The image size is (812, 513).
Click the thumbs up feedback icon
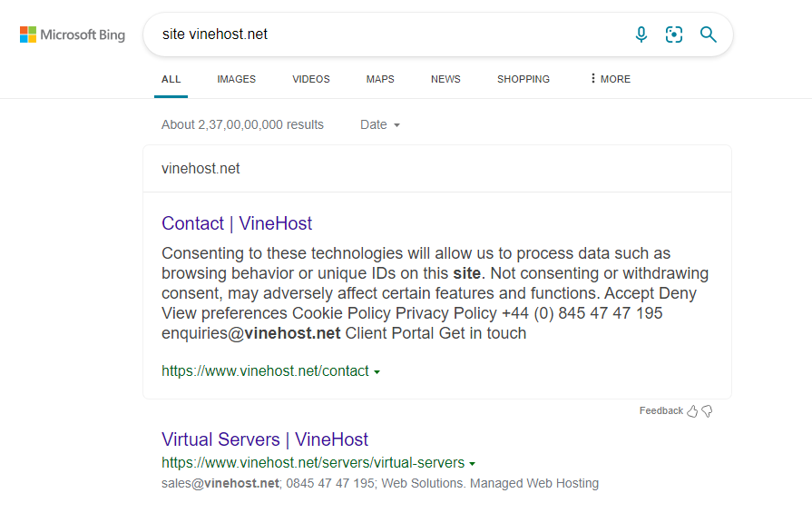(x=692, y=411)
